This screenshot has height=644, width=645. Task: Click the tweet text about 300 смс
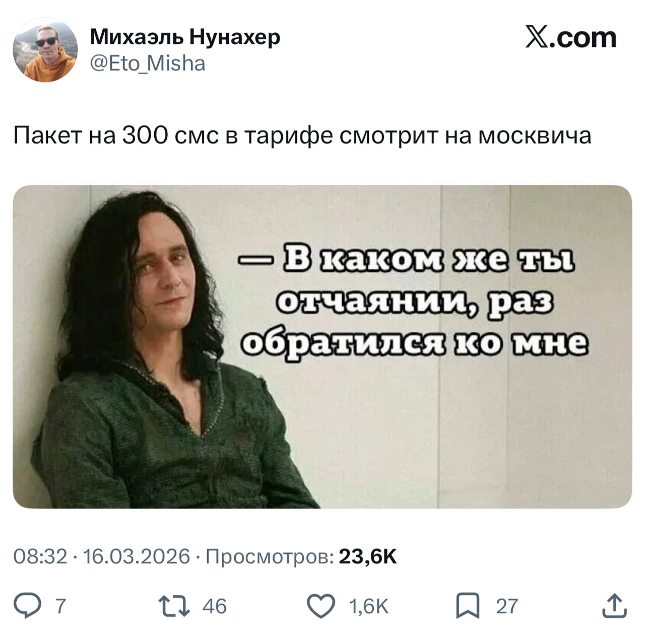click(x=302, y=135)
